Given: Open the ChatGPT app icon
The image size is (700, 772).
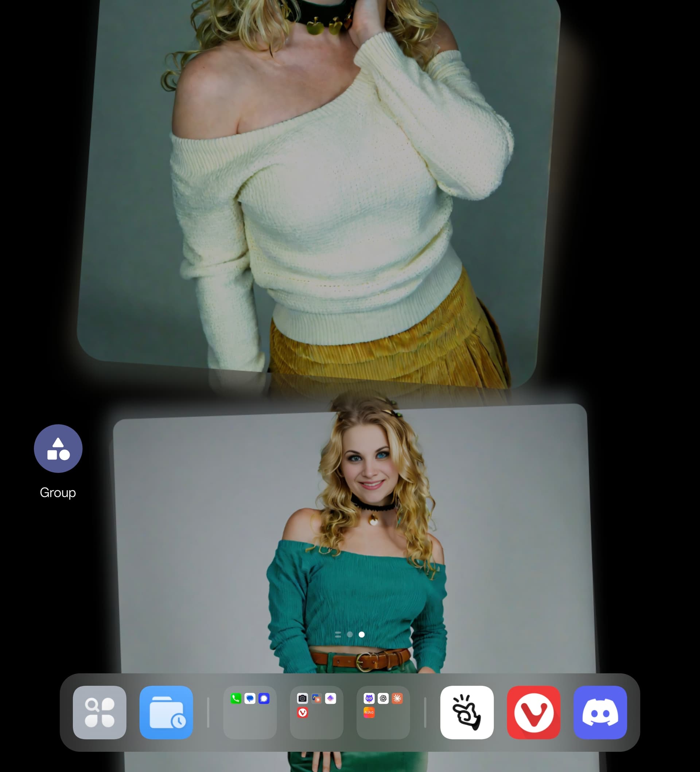Looking at the screenshot, I should tap(383, 698).
